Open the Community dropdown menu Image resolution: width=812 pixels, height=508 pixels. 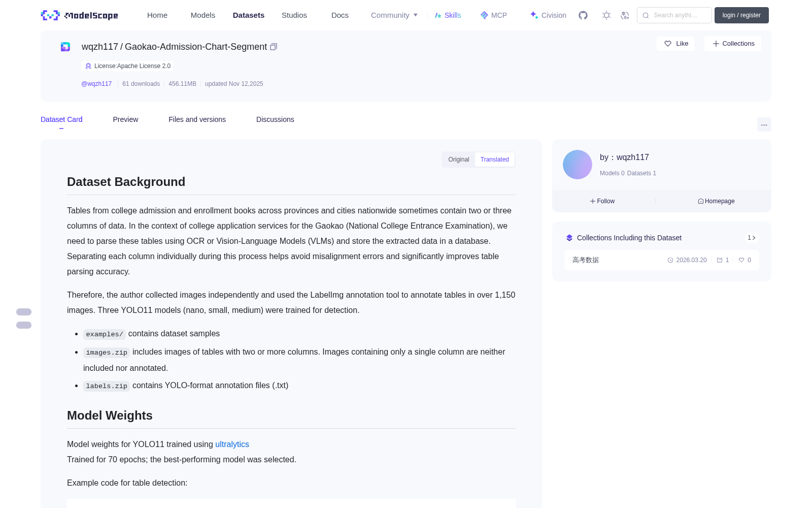coord(394,15)
